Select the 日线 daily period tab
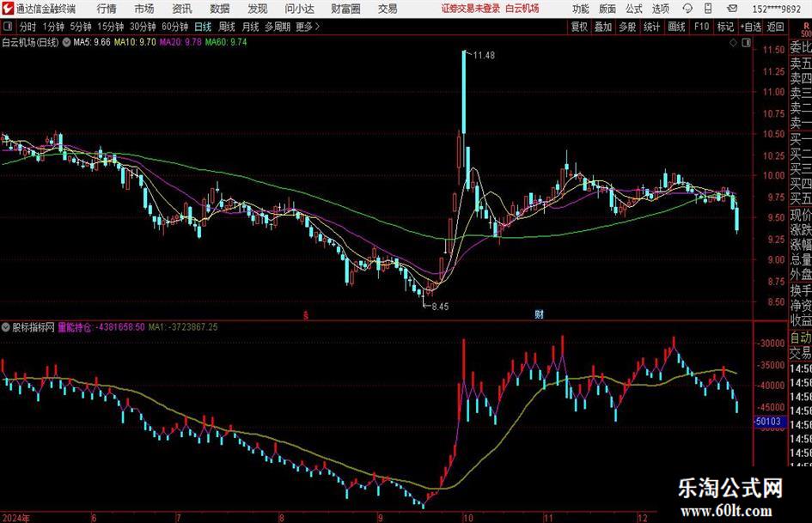 coord(203,27)
